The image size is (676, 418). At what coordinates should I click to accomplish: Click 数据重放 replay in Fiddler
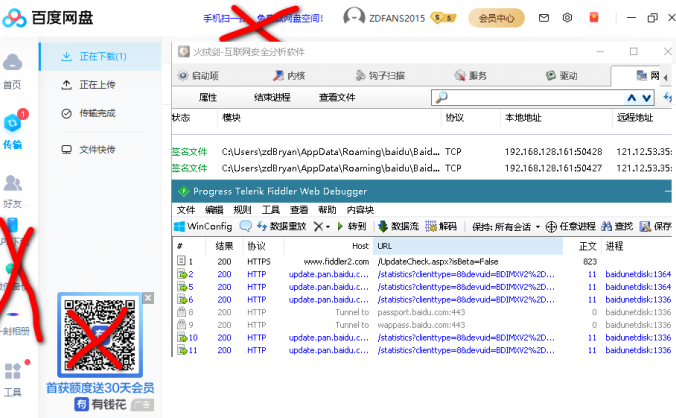pyautogui.click(x=282, y=226)
